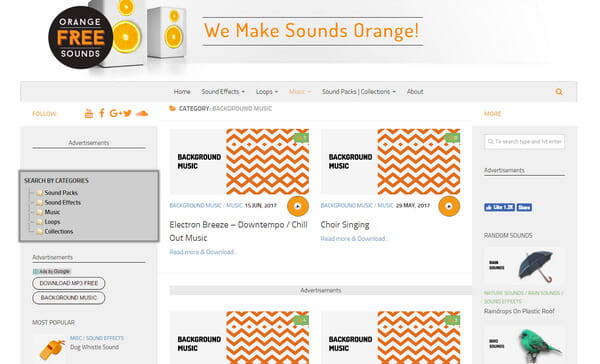Click Nature Sounds category link
This screenshot has height=364, width=600.
click(x=504, y=293)
